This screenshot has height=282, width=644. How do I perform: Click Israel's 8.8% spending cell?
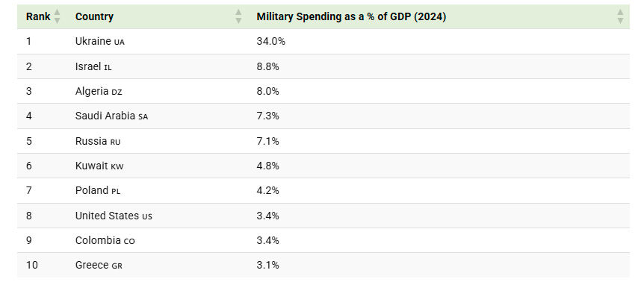[x=267, y=66]
